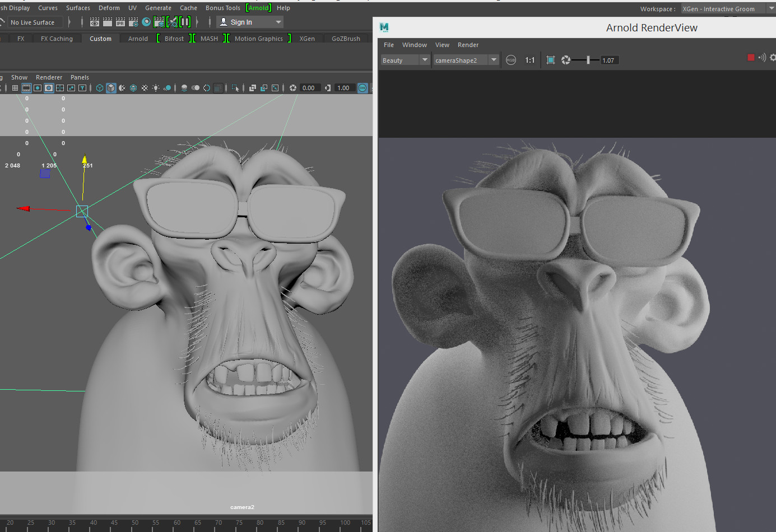
Task: Open Light Editor icon
Action: click(173, 22)
